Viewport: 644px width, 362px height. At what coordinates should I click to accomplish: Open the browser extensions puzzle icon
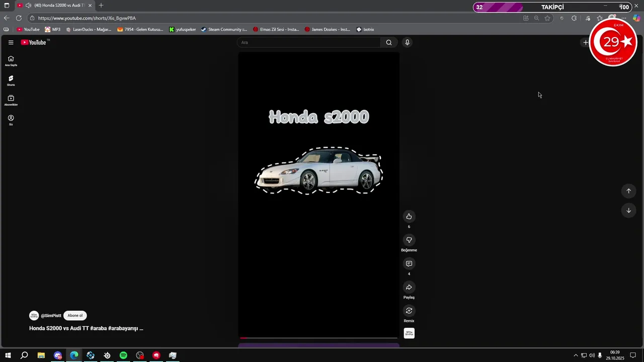click(x=574, y=18)
